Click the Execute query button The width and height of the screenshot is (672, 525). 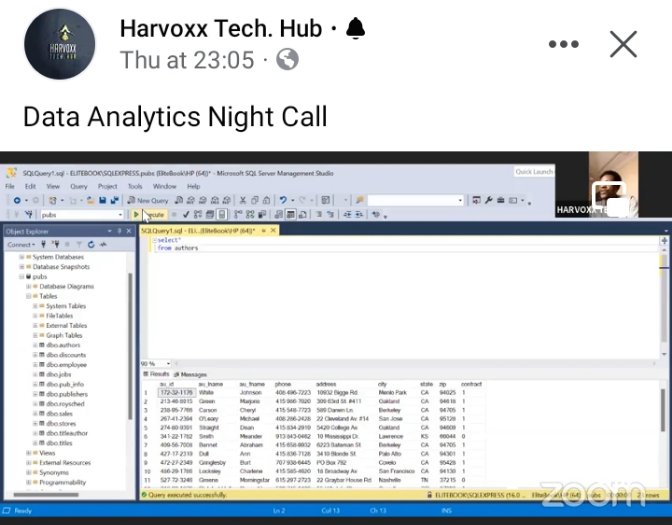tap(149, 214)
